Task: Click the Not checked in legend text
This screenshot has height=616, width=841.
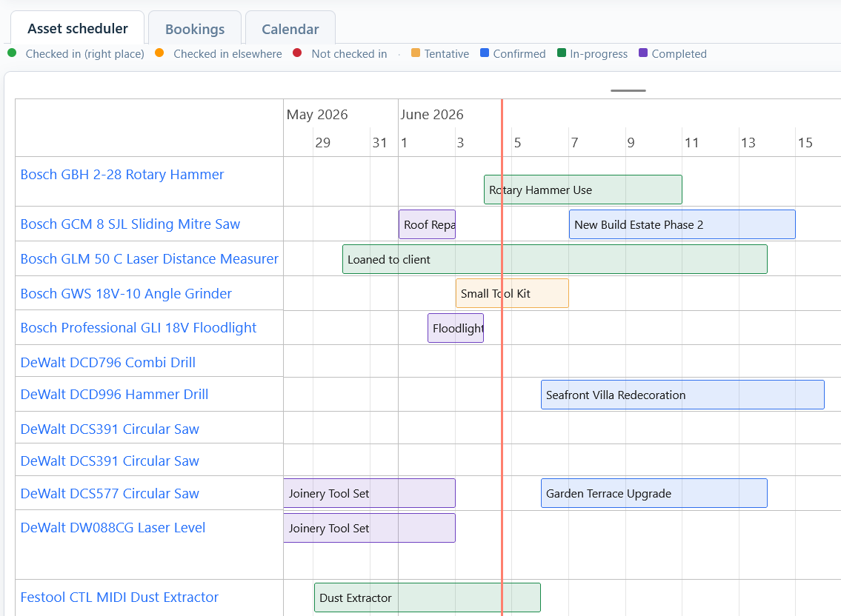Action: (x=349, y=54)
